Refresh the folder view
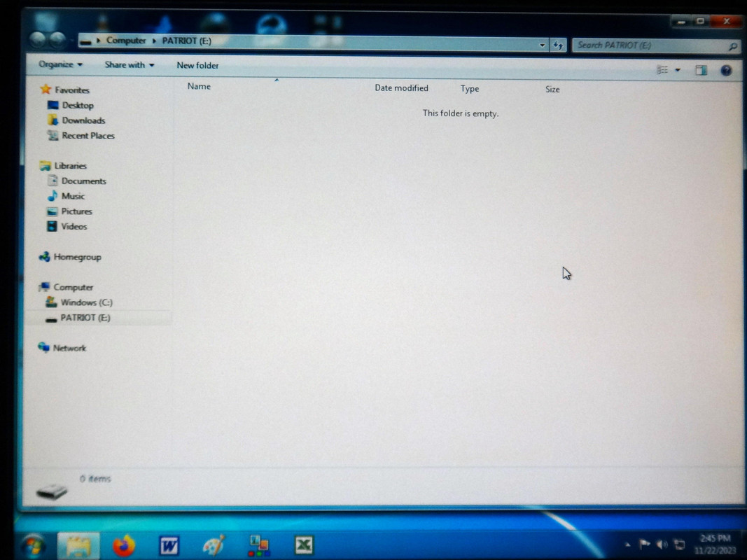 558,45
